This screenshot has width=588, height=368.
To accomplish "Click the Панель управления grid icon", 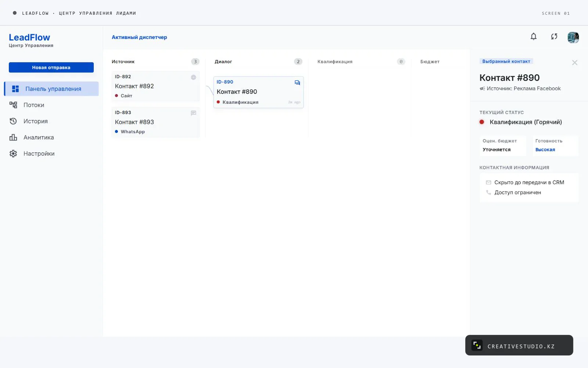I will click(15, 89).
